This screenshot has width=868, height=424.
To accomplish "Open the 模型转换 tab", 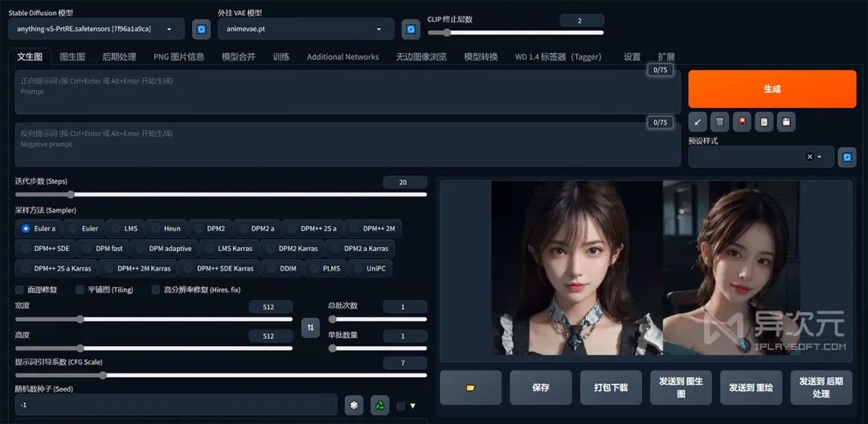I will click(481, 56).
